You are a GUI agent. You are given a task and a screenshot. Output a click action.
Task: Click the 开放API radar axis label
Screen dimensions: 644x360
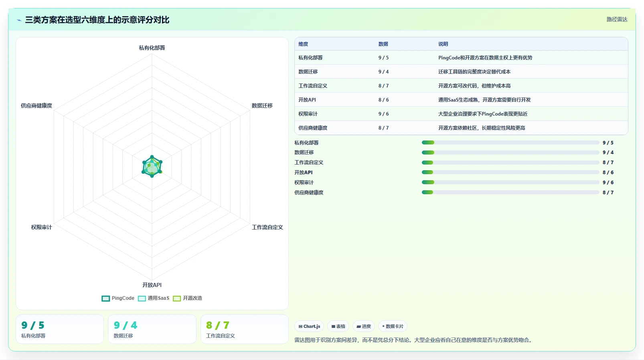pos(152,285)
